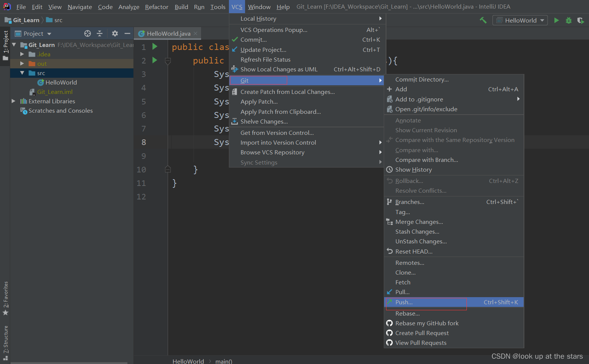Image resolution: width=589 pixels, height=364 pixels.
Task: Click Add in Git submenu
Action: click(454, 89)
